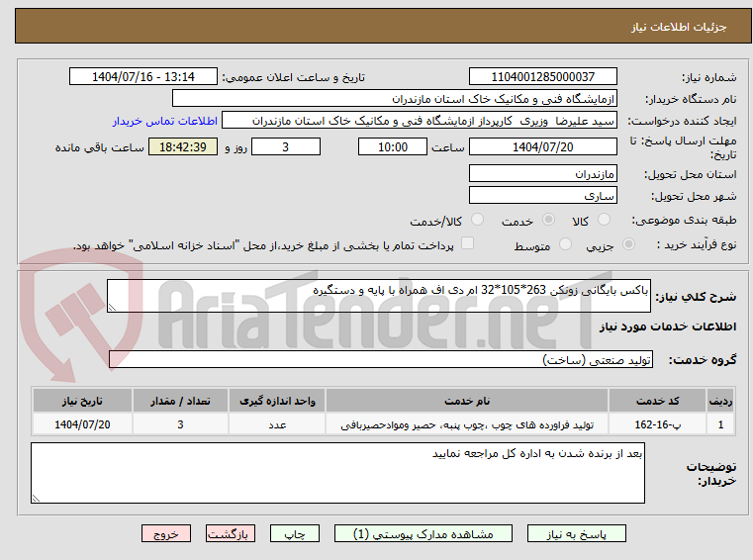753x560 pixels.
Task: Click the unit cell عدد
Action: point(277,424)
